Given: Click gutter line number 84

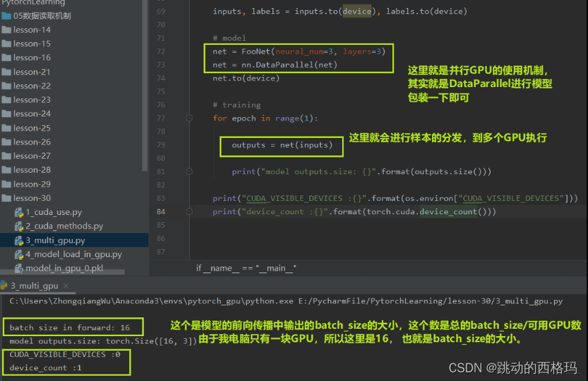Looking at the screenshot, I should (161, 212).
